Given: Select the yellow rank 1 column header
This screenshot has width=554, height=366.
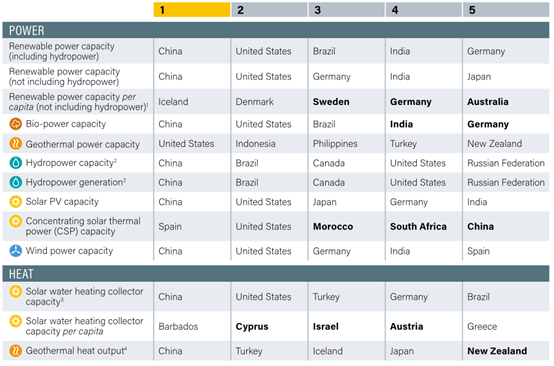Looking at the screenshot, I should tap(192, 10).
